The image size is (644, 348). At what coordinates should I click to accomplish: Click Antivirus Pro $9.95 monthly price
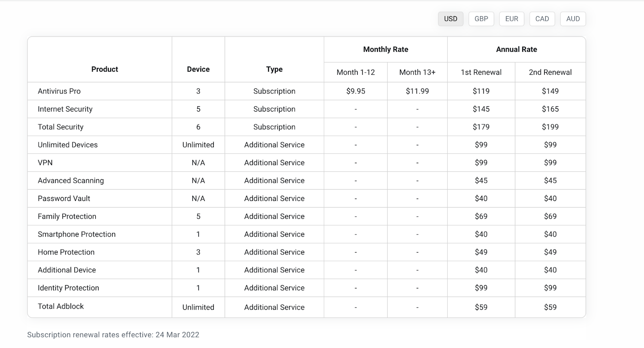[x=355, y=91]
